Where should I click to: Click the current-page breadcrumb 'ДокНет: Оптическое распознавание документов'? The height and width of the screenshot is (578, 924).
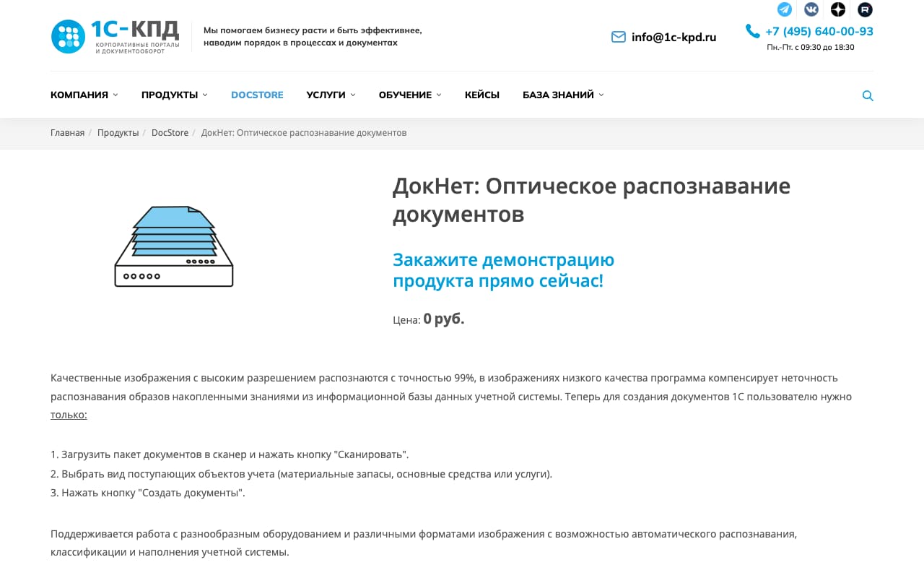pos(304,133)
